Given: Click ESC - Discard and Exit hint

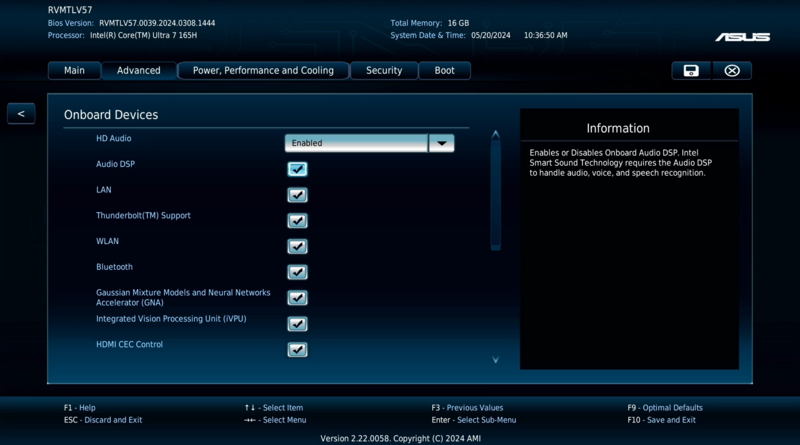Looking at the screenshot, I should pyautogui.click(x=103, y=420).
